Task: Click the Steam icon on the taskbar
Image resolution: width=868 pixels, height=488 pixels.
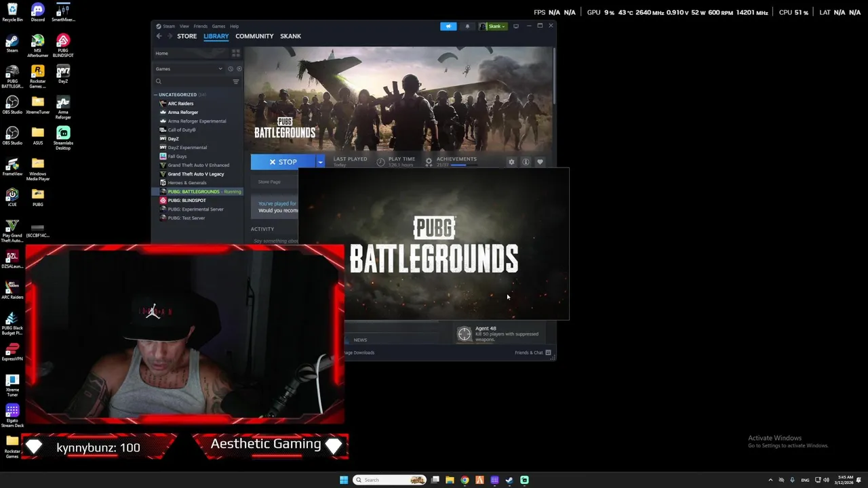Action: click(509, 480)
